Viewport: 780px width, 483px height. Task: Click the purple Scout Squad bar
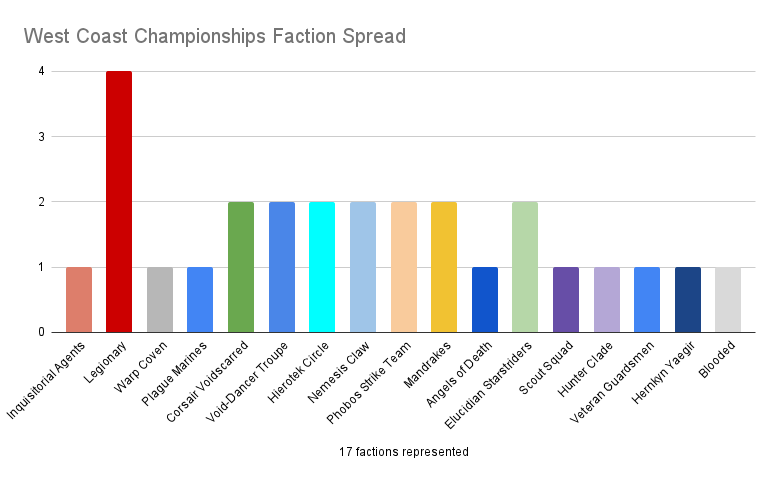pyautogui.click(x=566, y=299)
